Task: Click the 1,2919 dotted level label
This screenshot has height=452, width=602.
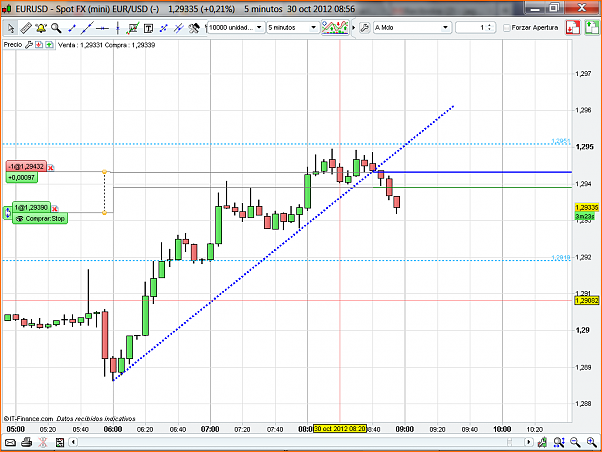Action: click(x=561, y=257)
